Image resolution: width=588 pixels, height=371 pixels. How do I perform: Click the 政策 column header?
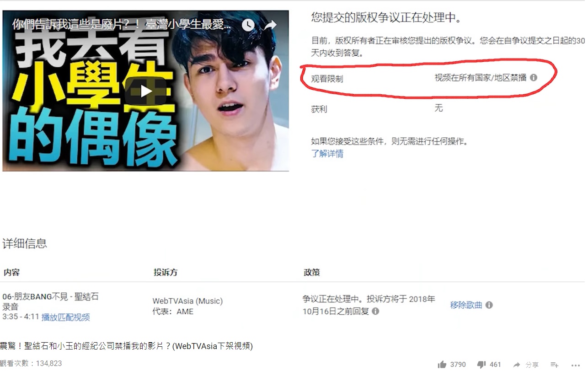tap(312, 272)
